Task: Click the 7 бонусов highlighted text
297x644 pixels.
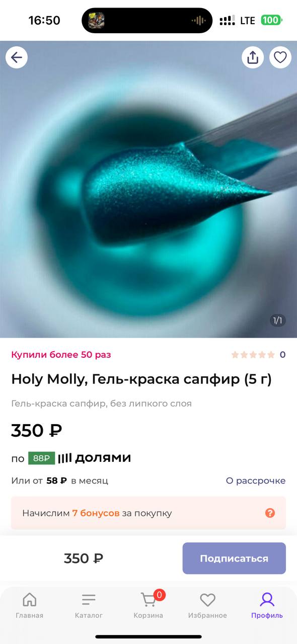Action: click(96, 513)
